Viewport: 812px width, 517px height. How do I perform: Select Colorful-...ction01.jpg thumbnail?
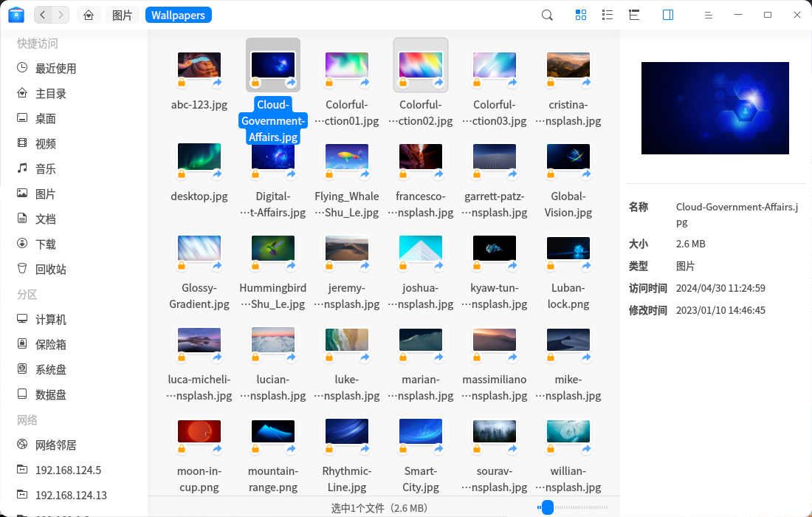[x=347, y=66]
